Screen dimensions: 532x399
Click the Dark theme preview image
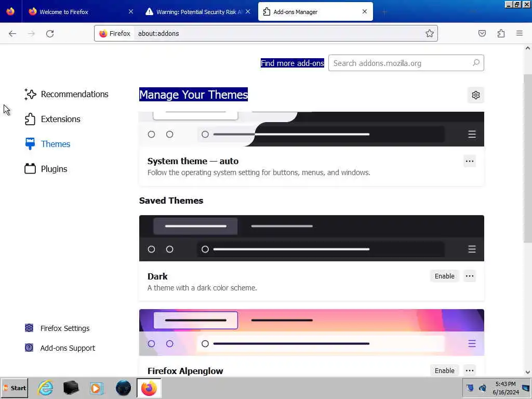312,238
